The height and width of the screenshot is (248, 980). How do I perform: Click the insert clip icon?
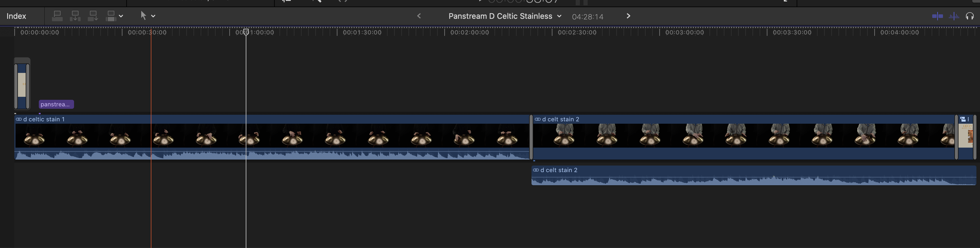75,16
